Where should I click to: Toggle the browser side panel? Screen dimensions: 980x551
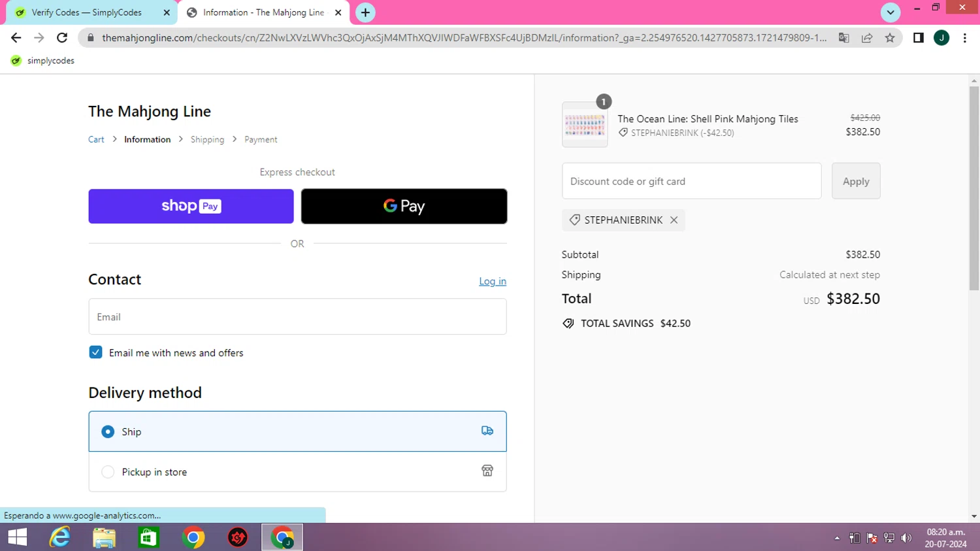(919, 38)
